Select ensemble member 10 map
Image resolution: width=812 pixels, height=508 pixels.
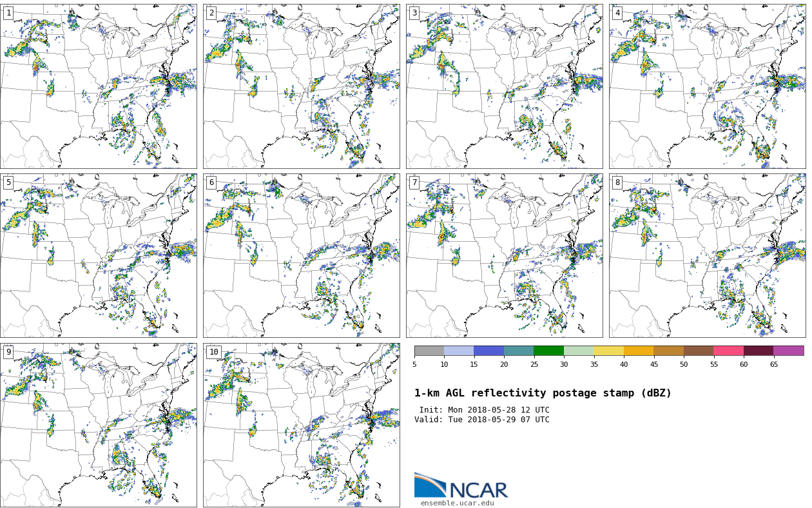coord(302,425)
